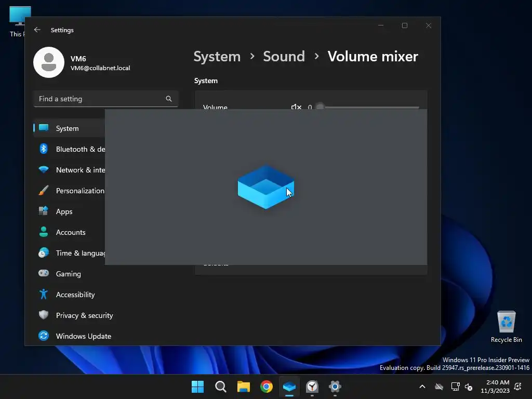532x399 pixels.
Task: Open the notification bell icon
Action: click(518, 387)
